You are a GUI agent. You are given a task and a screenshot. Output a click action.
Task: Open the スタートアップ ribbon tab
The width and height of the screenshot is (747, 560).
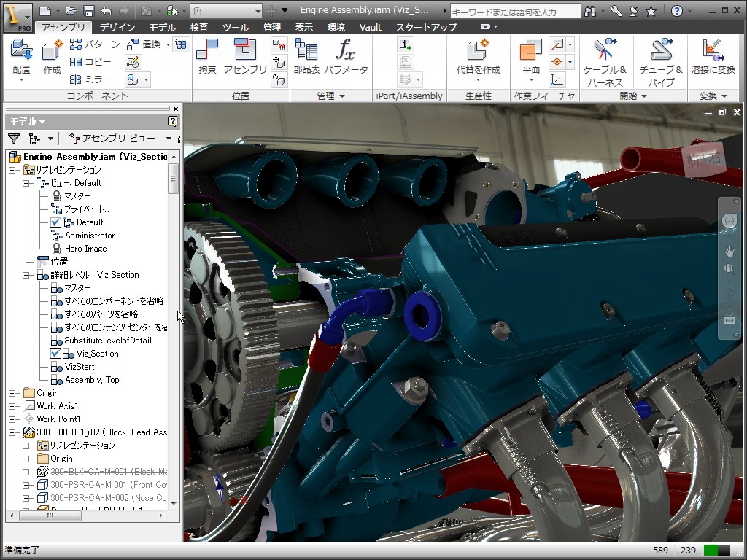(426, 28)
